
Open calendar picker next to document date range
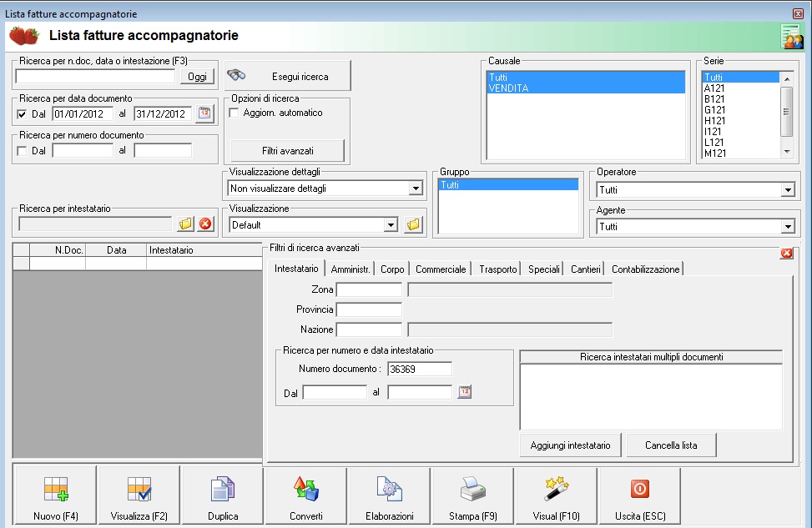tap(204, 113)
